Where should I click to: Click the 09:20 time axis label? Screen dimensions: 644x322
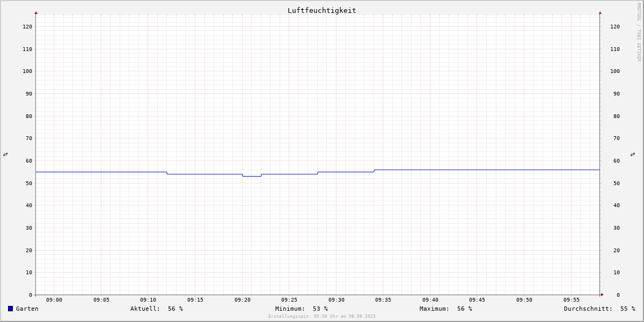[x=243, y=300]
